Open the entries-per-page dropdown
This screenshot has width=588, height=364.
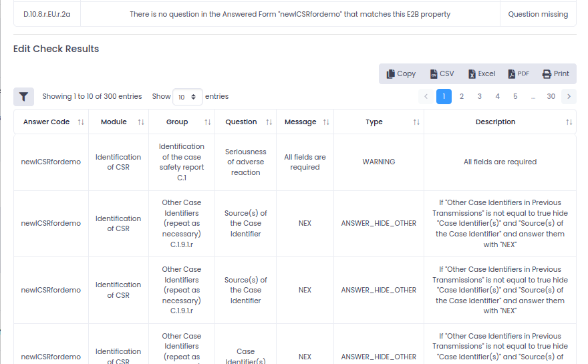pyautogui.click(x=188, y=97)
